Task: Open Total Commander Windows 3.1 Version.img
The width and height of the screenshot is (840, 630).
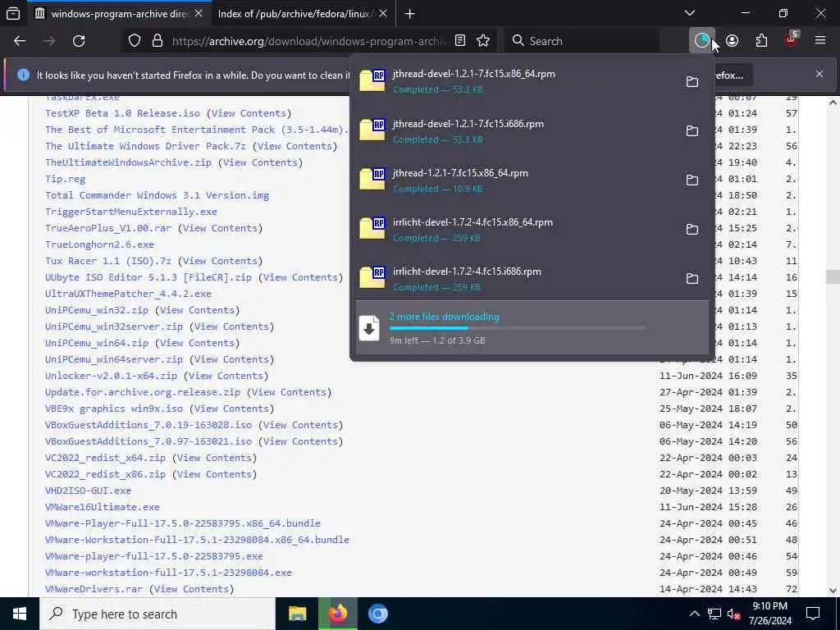Action: [x=157, y=195]
